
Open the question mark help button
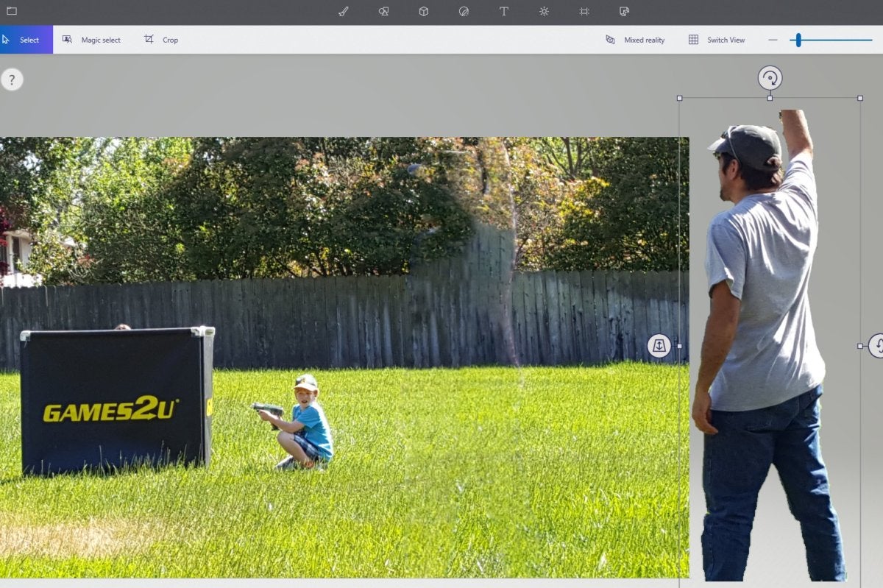(x=12, y=79)
